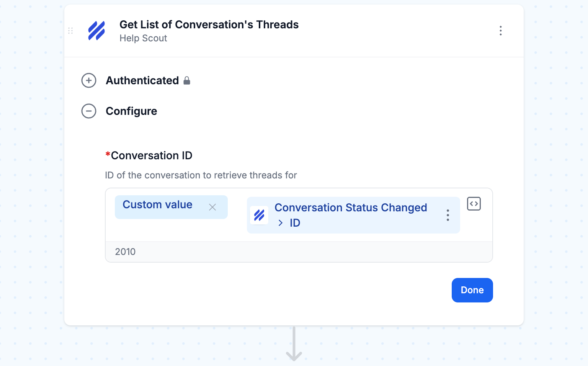The width and height of the screenshot is (588, 366).
Task: Open the step options three-dot menu
Action: click(500, 31)
